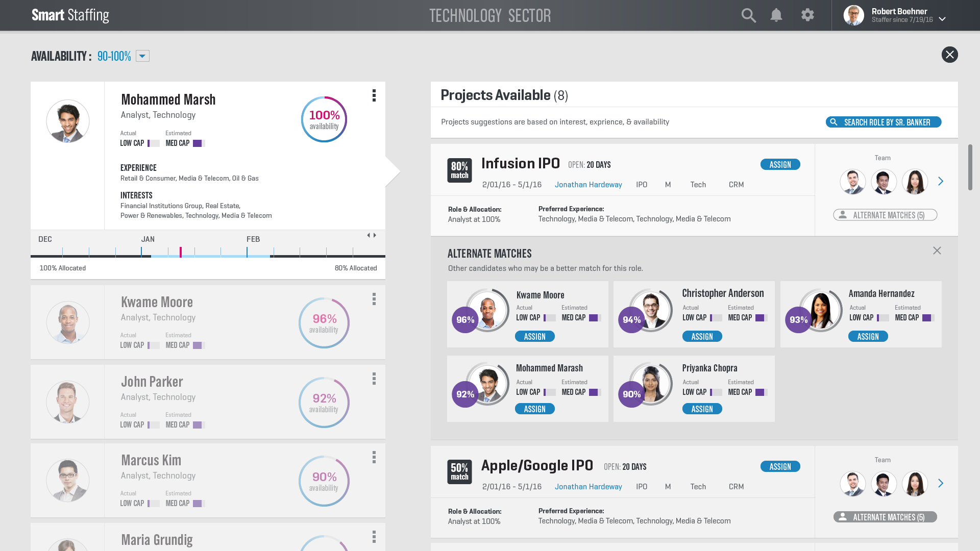This screenshot has width=980, height=551.
Task: Click woman team member photo in Infusion IPO
Action: pos(915,182)
